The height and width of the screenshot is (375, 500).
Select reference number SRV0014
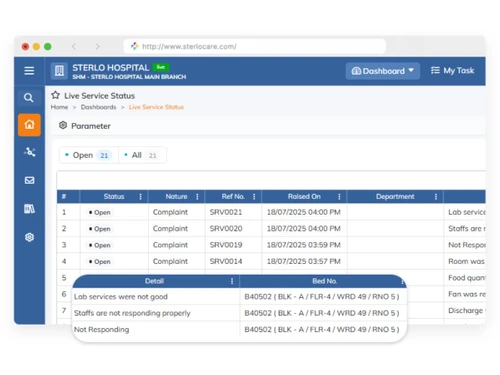(226, 261)
